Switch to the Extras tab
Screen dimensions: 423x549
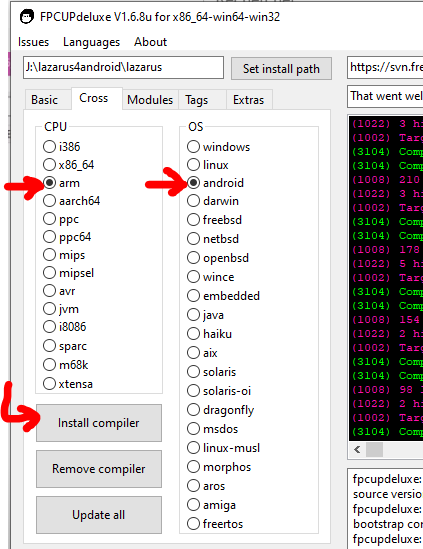coord(248,100)
